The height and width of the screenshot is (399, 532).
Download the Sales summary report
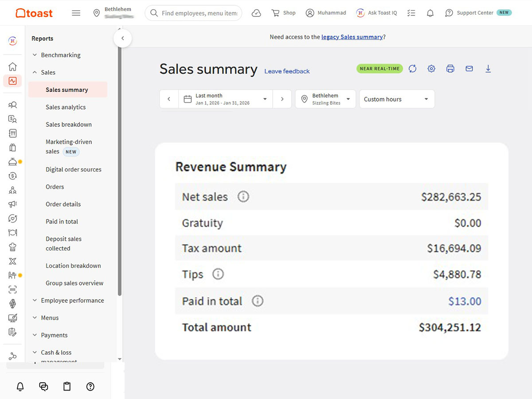pos(488,69)
